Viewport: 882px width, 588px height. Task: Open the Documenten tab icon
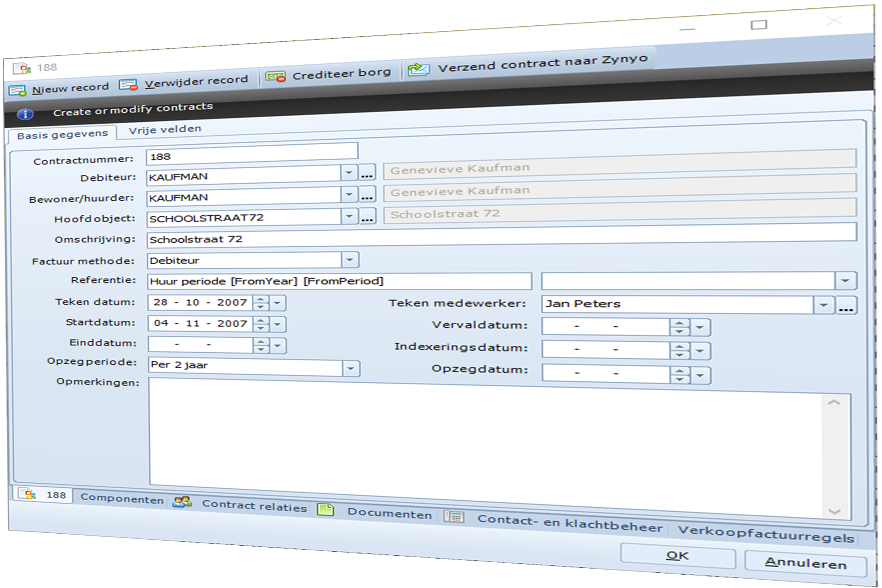[326, 509]
